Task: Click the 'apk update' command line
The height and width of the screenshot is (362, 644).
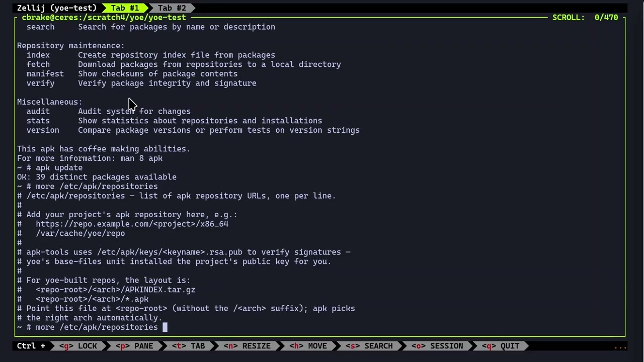Action: click(x=49, y=168)
